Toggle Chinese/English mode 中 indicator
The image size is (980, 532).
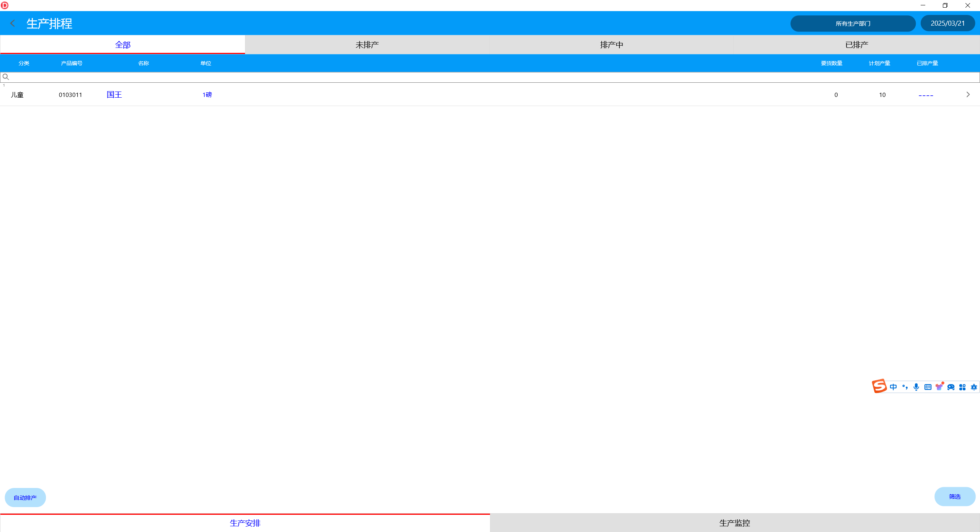click(893, 387)
